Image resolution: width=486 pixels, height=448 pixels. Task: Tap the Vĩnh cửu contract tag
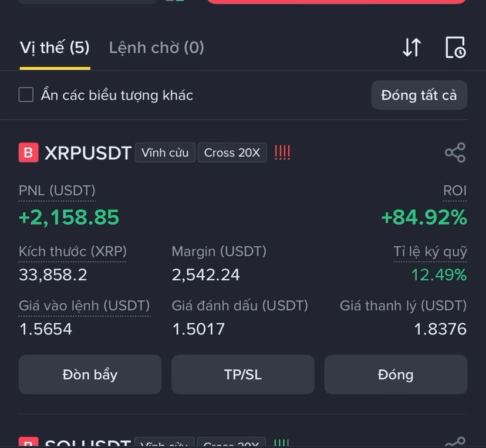pyautogui.click(x=165, y=152)
